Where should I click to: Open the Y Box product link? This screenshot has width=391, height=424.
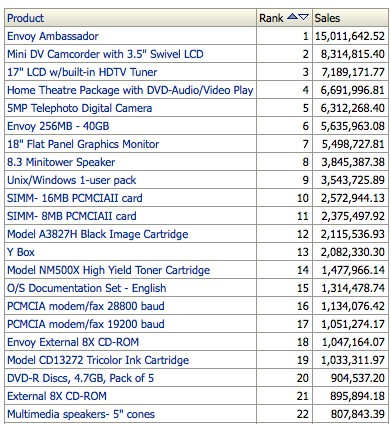pos(21,252)
